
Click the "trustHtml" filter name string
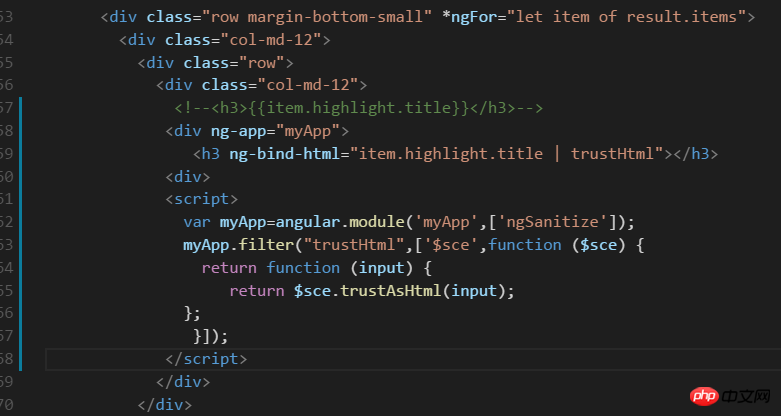tap(354, 245)
